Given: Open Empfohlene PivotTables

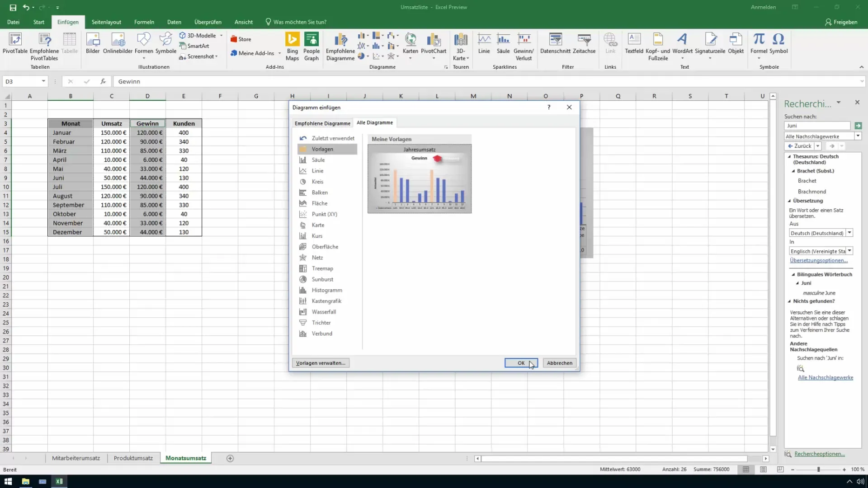Looking at the screenshot, I should click(44, 46).
